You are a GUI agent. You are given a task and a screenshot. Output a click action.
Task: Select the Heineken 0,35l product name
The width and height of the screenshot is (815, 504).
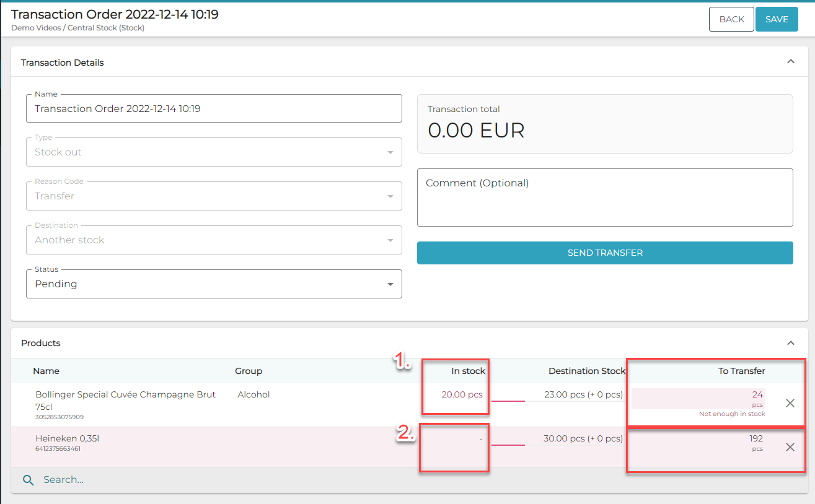click(x=68, y=439)
